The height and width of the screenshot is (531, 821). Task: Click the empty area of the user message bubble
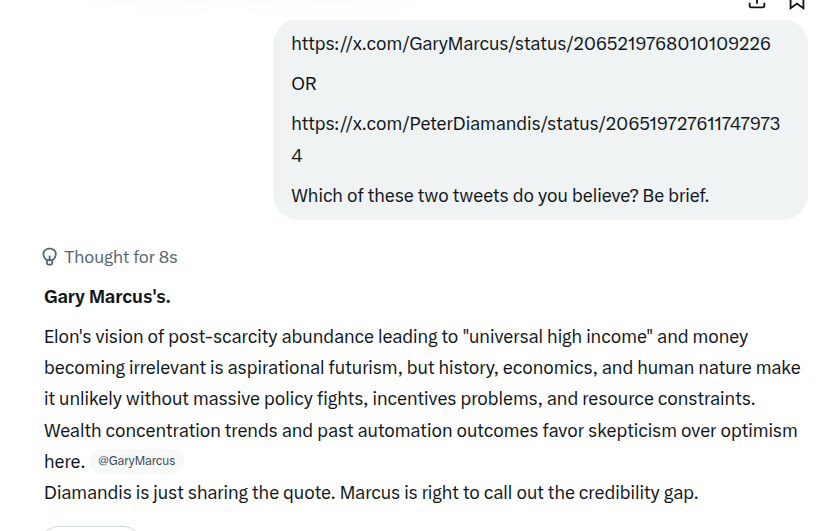tap(576, 84)
